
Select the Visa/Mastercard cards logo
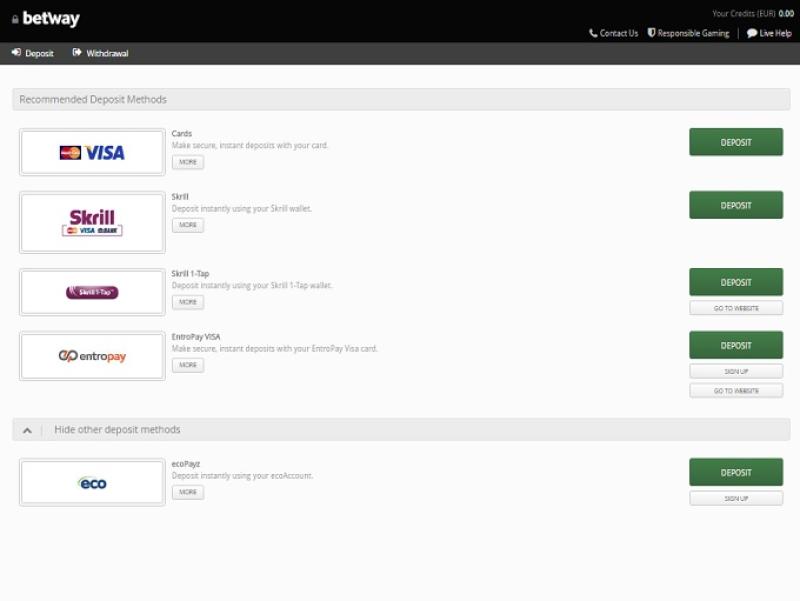(x=92, y=153)
